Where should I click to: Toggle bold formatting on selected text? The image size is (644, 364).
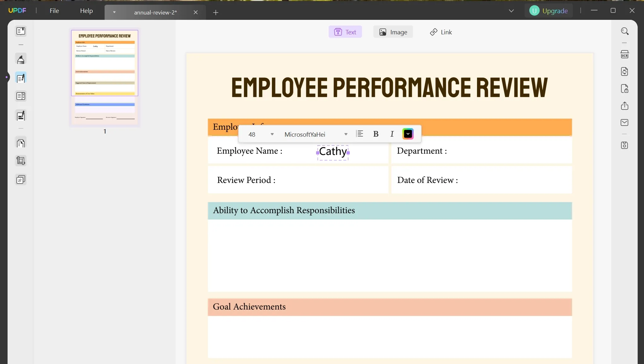pyautogui.click(x=376, y=134)
